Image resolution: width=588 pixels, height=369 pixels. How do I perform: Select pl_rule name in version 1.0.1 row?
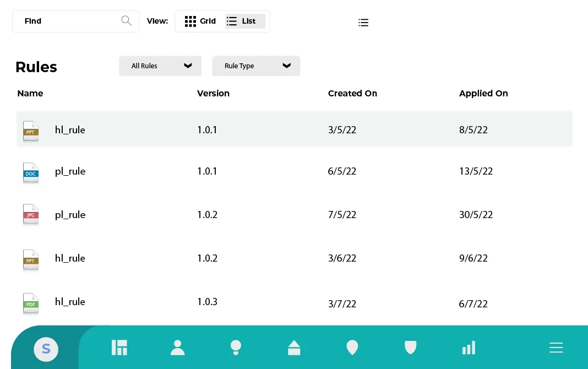70,172
